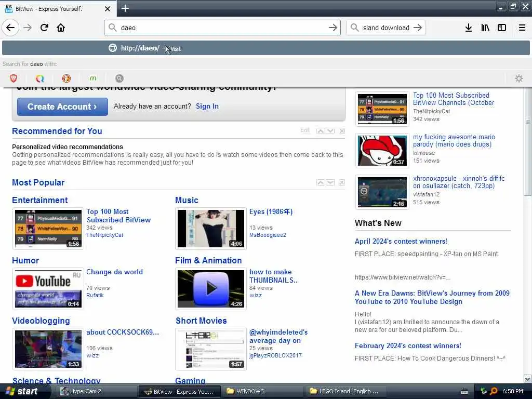The width and height of the screenshot is (532, 399).
Task: Open the Entertainment category link
Action: pos(39,200)
